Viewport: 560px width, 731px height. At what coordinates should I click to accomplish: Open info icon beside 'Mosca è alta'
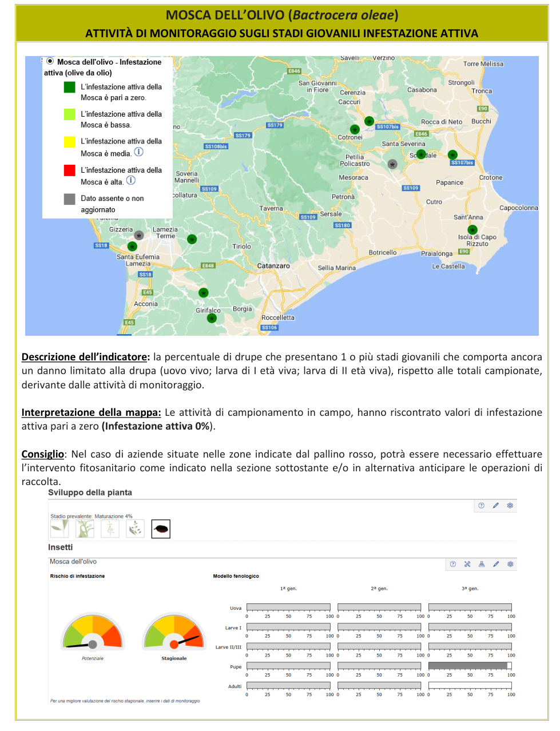pyautogui.click(x=131, y=180)
